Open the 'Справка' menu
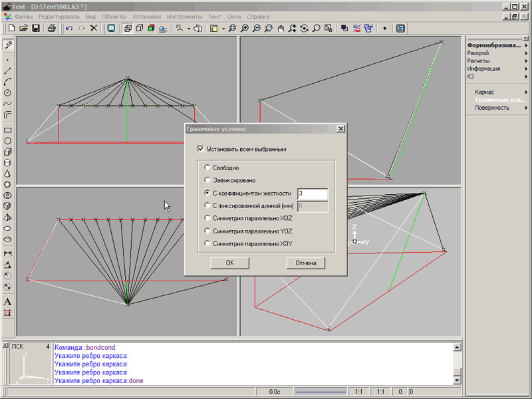The height and width of the screenshot is (399, 532). coord(258,17)
